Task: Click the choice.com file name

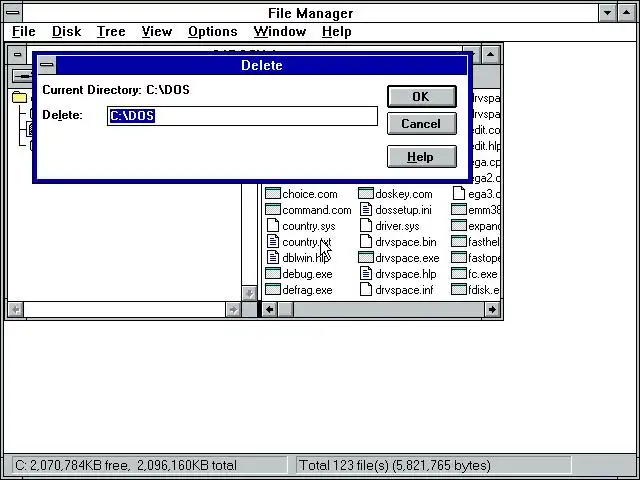Action: (310, 194)
